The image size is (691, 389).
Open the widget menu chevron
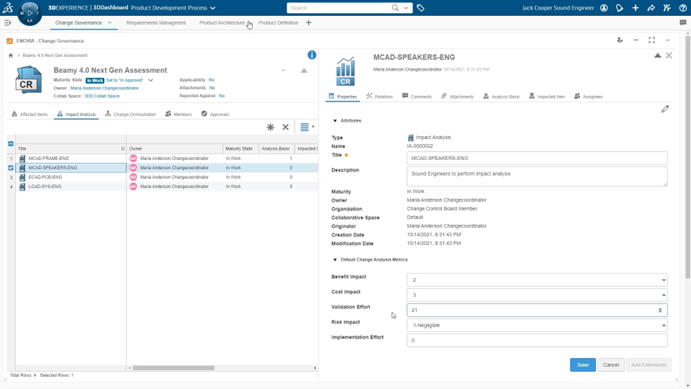pyautogui.click(x=668, y=40)
